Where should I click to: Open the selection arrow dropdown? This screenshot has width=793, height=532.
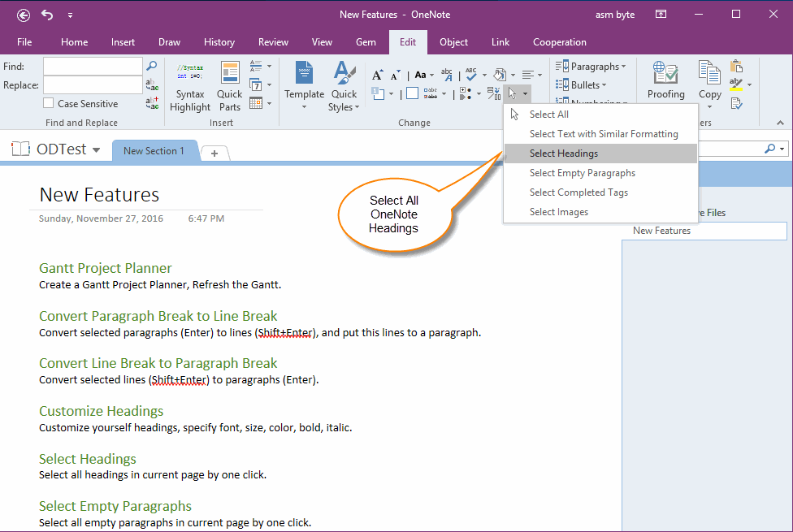[525, 93]
